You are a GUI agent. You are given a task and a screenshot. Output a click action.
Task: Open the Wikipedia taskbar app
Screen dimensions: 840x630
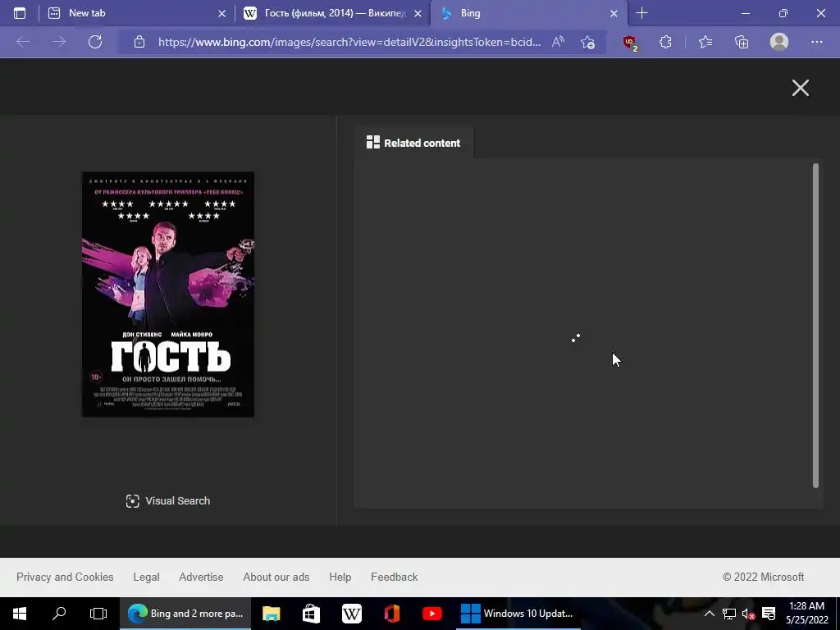pyautogui.click(x=351, y=614)
